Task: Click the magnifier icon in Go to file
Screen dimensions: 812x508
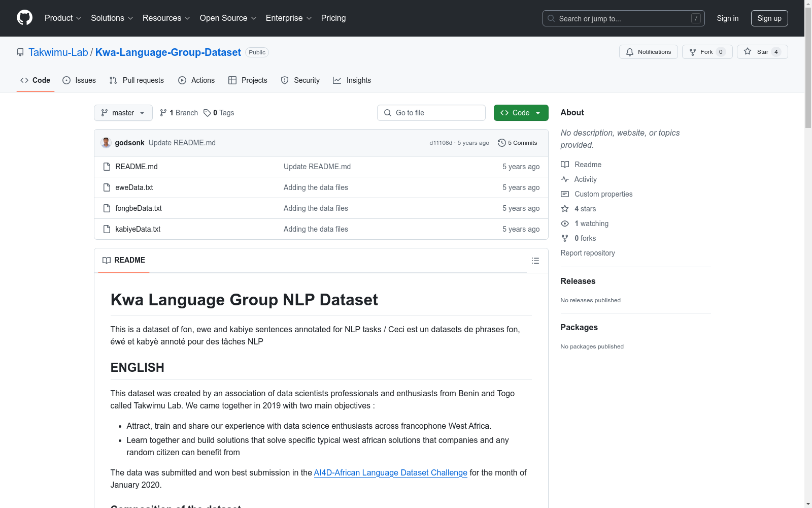Action: coord(388,113)
